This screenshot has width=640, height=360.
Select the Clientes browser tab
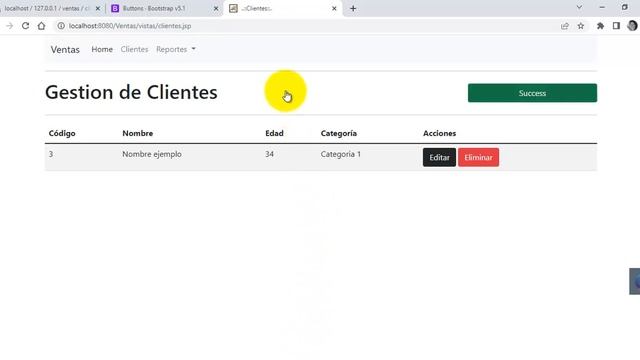click(282, 8)
